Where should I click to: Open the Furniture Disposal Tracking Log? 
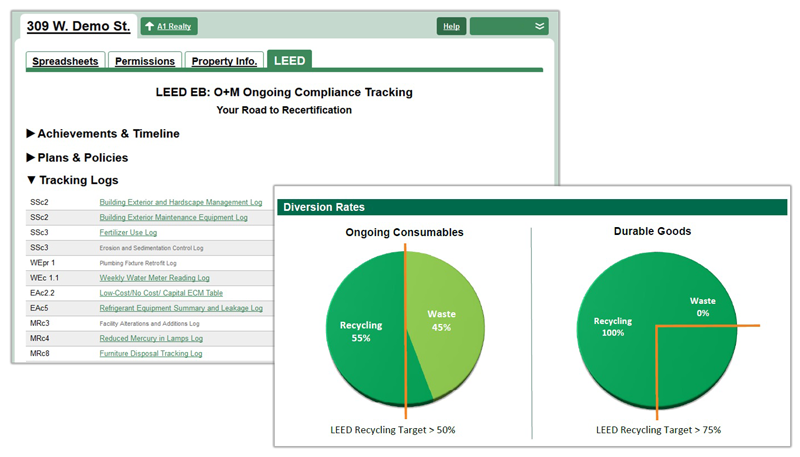[x=151, y=353]
